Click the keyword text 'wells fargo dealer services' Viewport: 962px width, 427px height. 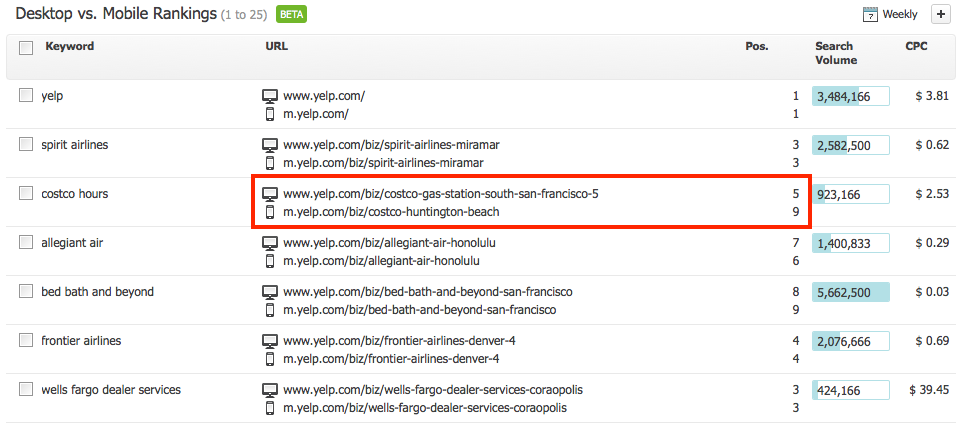pyautogui.click(x=111, y=390)
